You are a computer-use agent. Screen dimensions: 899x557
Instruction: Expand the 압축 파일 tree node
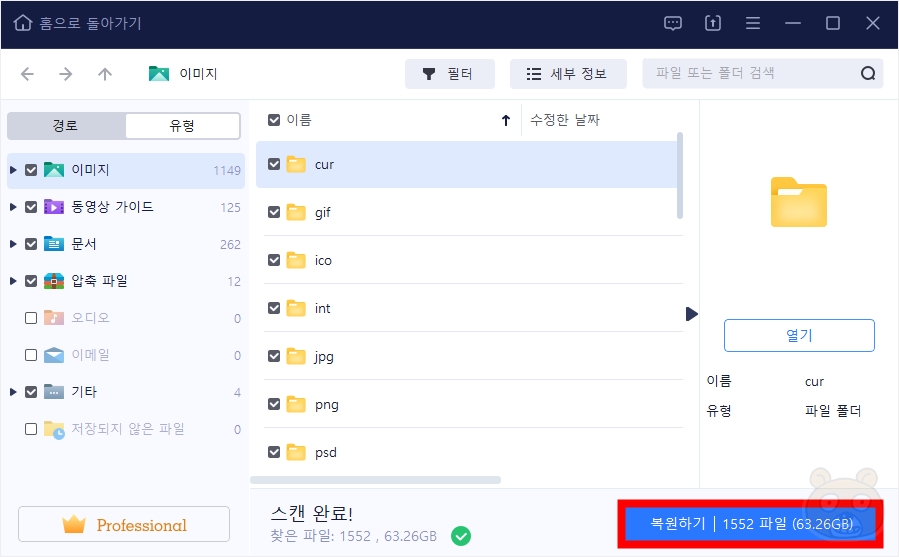(13, 281)
